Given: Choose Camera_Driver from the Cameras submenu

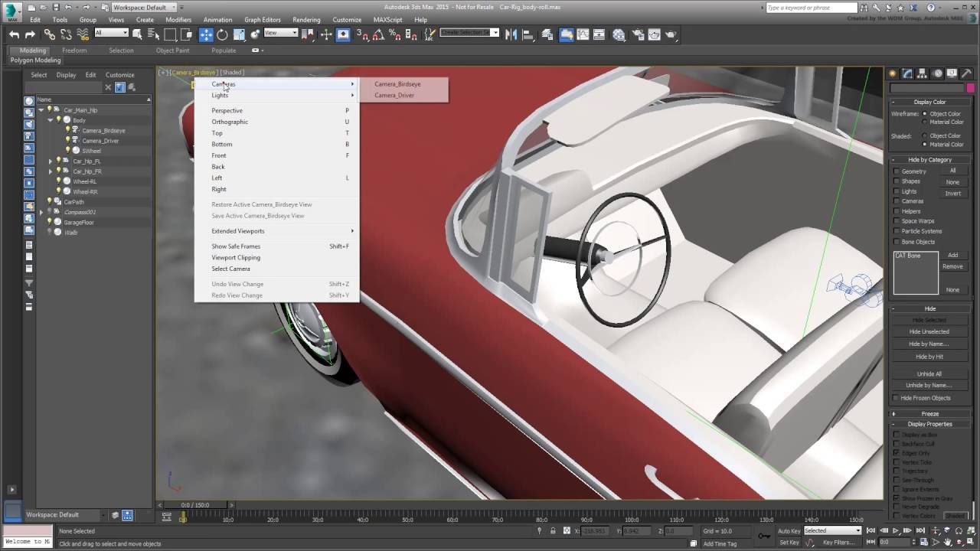Looking at the screenshot, I should [x=394, y=96].
